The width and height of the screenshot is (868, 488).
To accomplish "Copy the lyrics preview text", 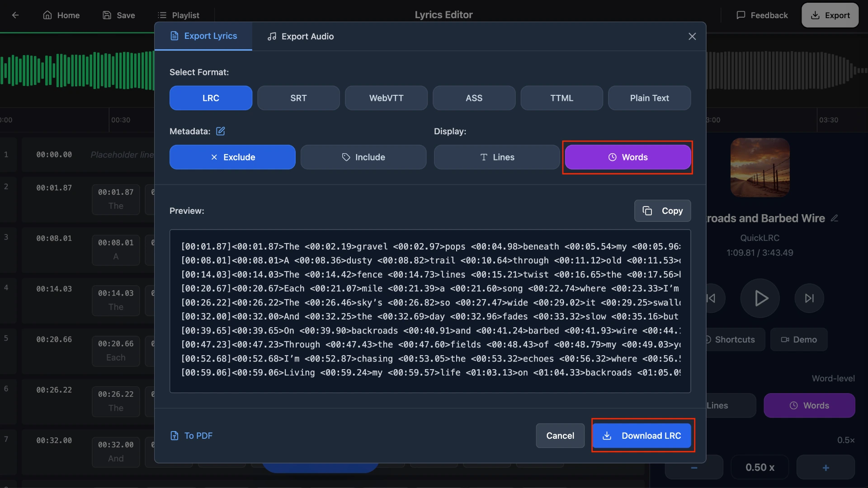I will click(662, 211).
